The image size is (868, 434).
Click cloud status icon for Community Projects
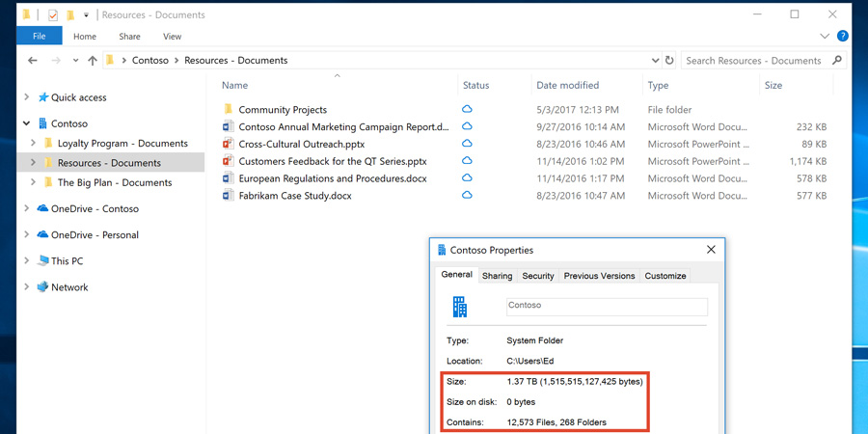[x=467, y=109]
